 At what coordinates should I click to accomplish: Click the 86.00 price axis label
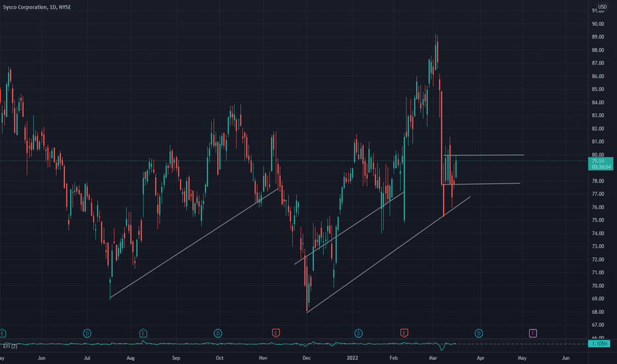click(598, 76)
